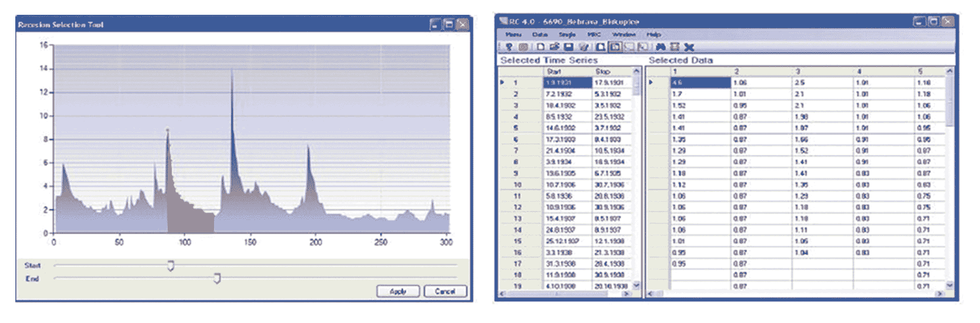Click scroll up arrow of Selected Data table

pyautogui.click(x=949, y=72)
